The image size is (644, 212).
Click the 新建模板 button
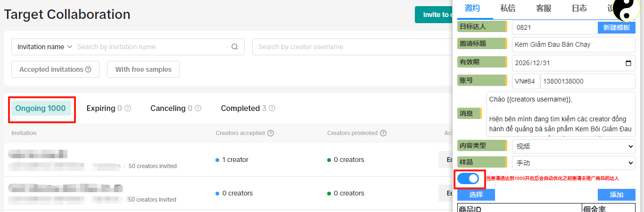click(x=616, y=27)
